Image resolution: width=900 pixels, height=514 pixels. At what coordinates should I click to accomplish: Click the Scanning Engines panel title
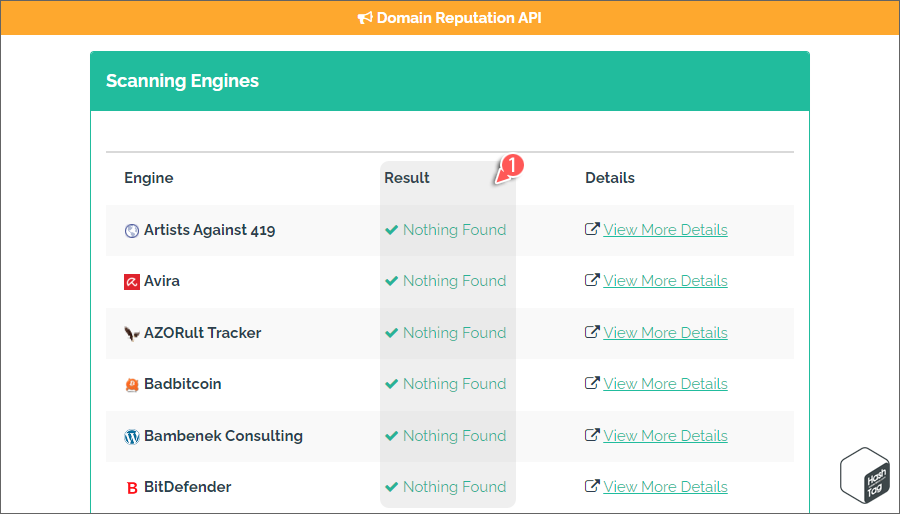click(183, 81)
